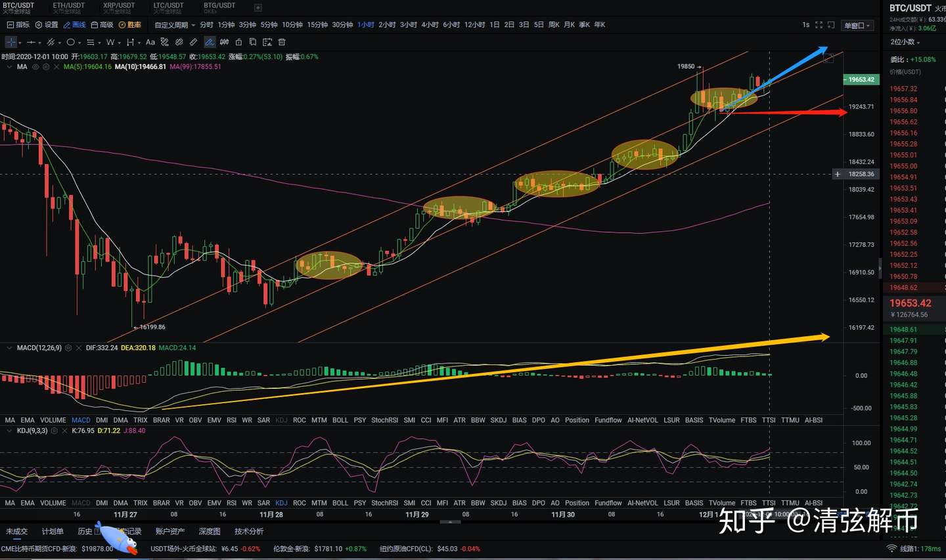Select the 分时 time-share view

click(206, 25)
